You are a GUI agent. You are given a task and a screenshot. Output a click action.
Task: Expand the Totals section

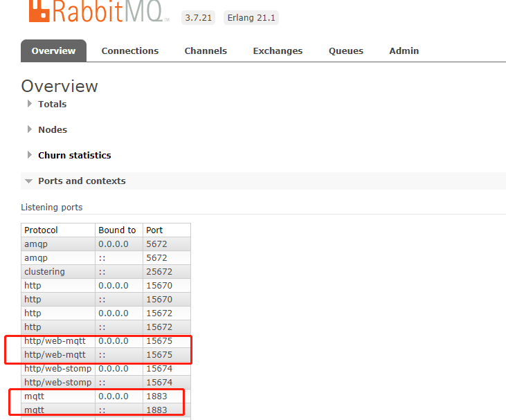coord(52,104)
